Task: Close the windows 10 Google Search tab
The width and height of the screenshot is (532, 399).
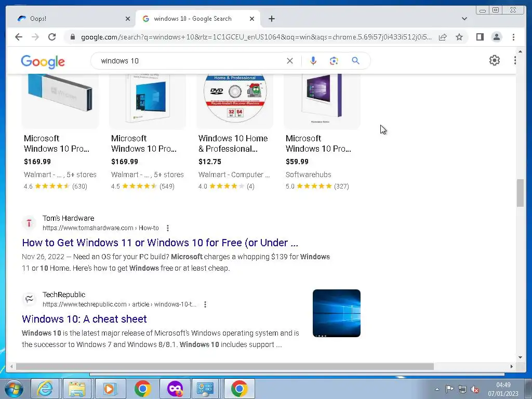Action: [252, 19]
